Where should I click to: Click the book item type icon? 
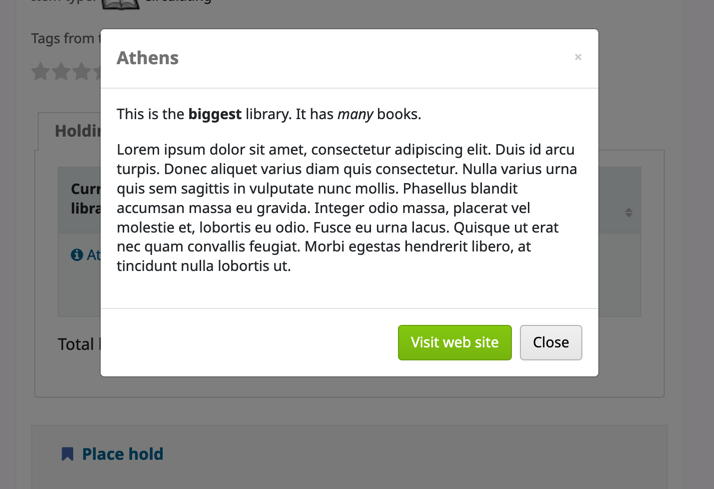pos(120,4)
